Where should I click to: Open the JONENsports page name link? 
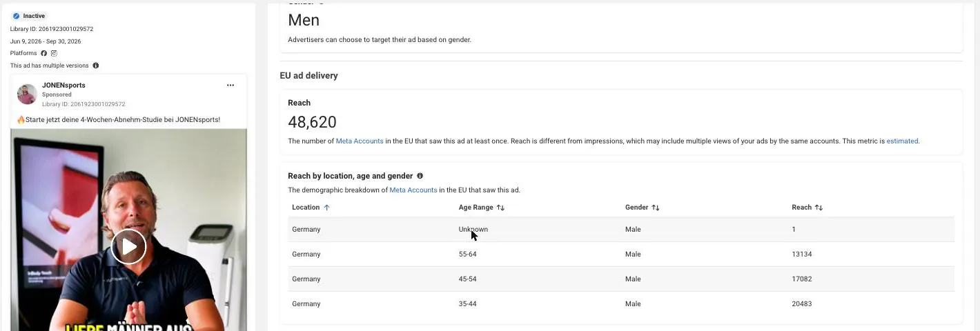point(63,86)
